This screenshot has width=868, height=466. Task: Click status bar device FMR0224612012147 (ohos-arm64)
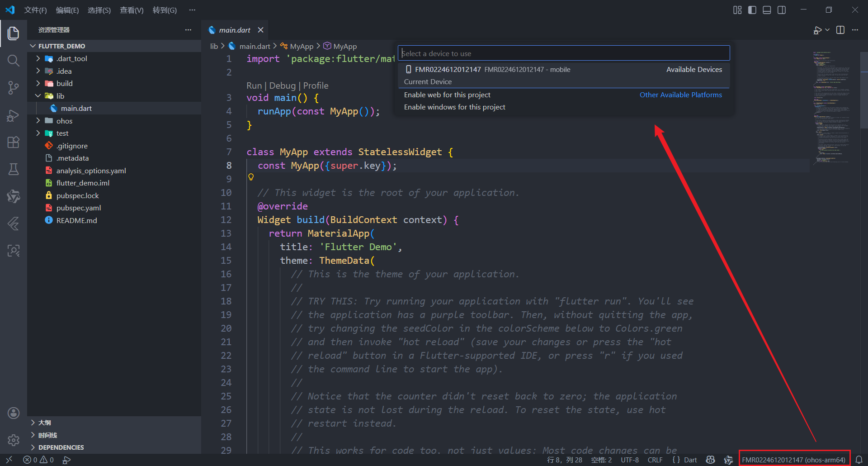[793, 460]
